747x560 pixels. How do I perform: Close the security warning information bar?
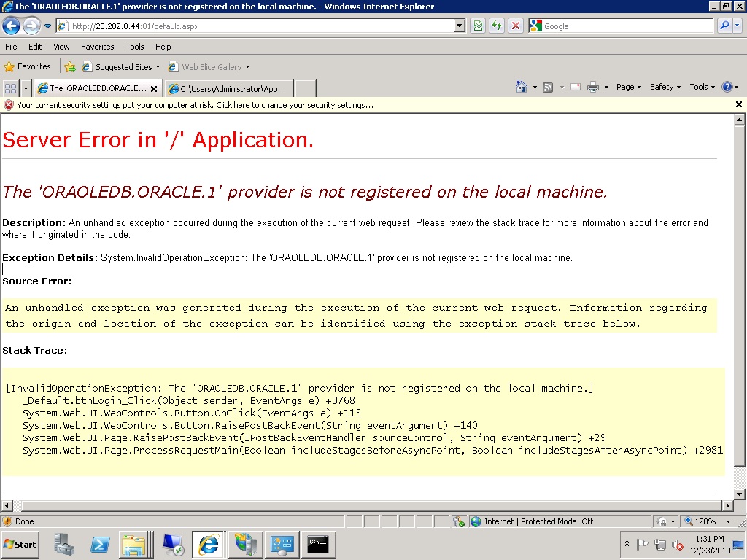738,105
